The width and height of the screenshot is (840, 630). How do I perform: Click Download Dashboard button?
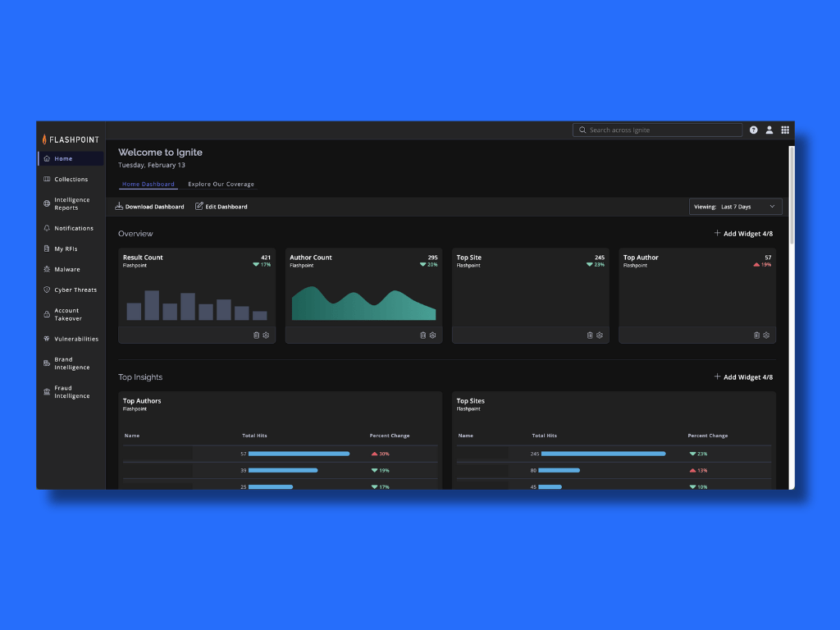[149, 206]
